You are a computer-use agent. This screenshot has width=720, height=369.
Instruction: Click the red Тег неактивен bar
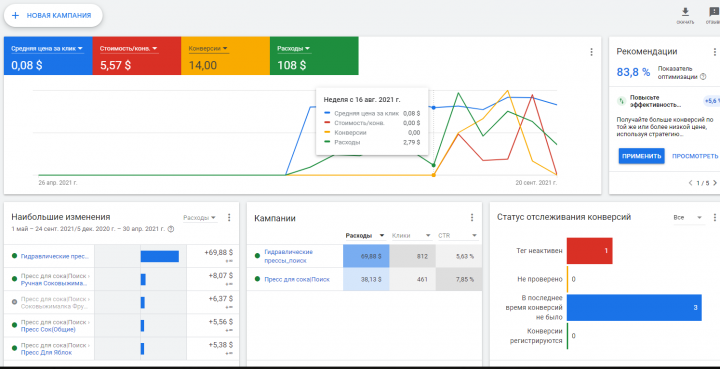point(590,251)
